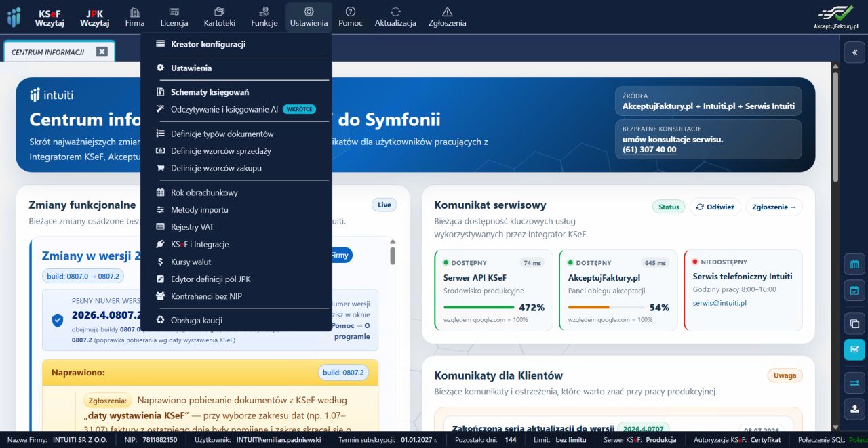868x448 pixels.
Task: Open the Pomoc toolbar menu
Action: 351,18
